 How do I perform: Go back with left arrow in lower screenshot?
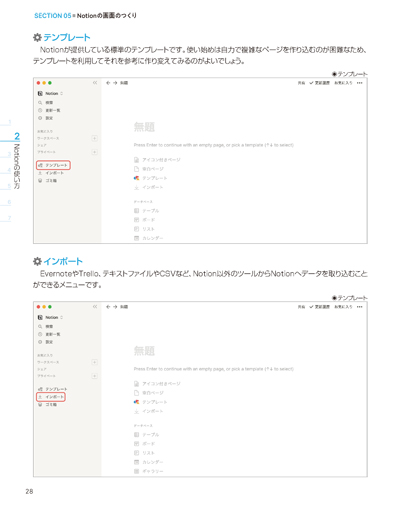click(x=108, y=307)
